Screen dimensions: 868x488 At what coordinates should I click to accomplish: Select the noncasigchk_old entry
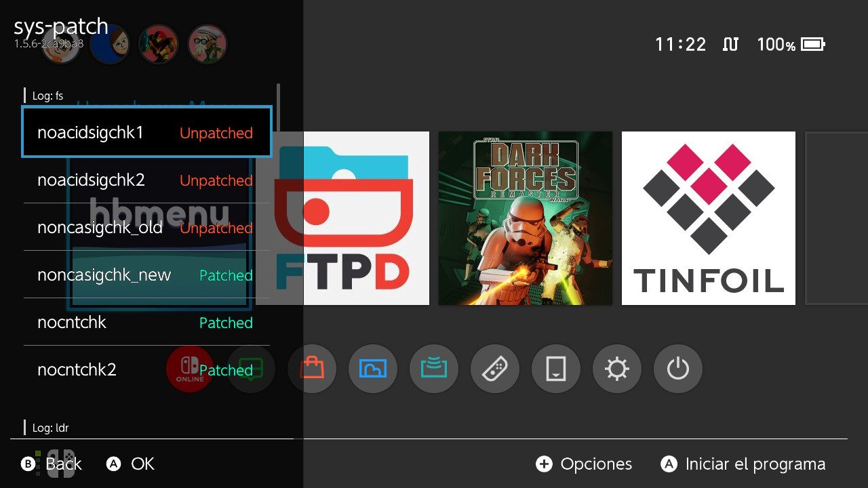pos(146,228)
